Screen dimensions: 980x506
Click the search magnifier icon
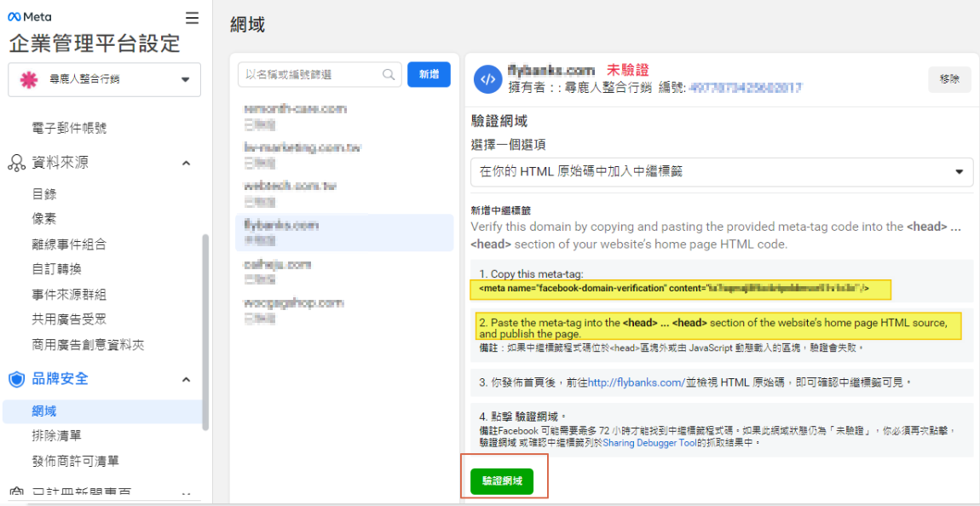coord(389,75)
